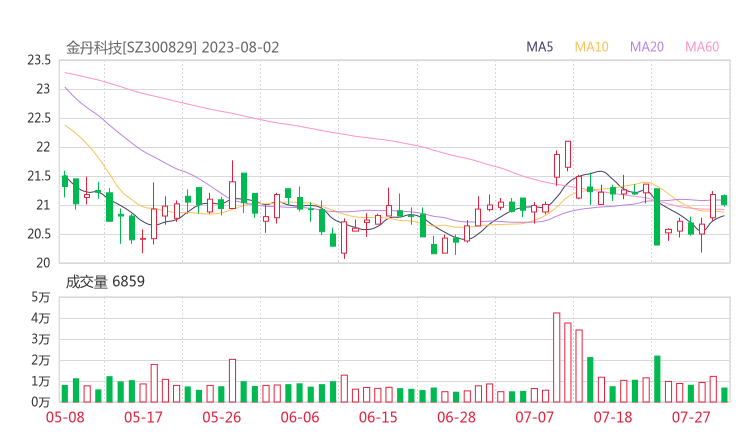Screen dimensions: 740x440
Task: Click the 1万 volume axis label
Action: click(x=41, y=381)
